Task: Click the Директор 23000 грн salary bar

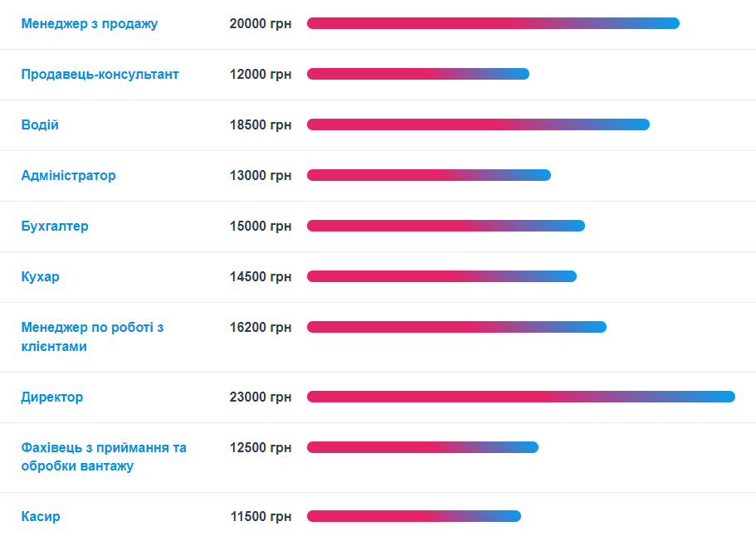Action: click(x=520, y=397)
